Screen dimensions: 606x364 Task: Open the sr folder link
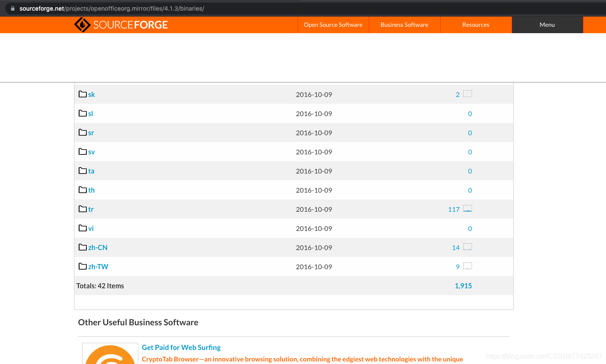pyautogui.click(x=91, y=133)
